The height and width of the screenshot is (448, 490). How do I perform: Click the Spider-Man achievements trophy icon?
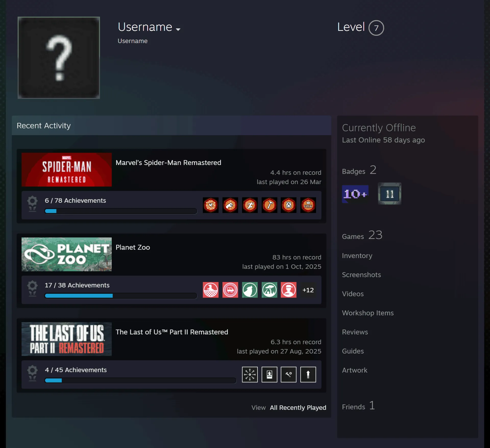32,204
